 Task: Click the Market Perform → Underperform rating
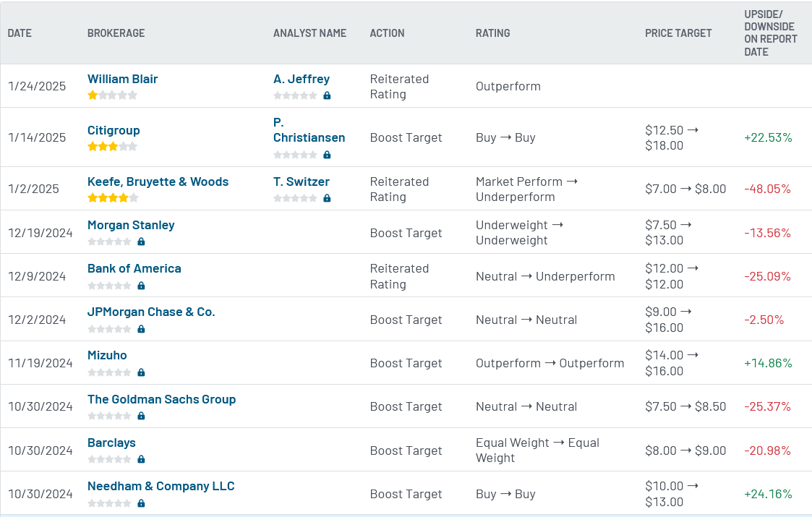click(x=526, y=189)
